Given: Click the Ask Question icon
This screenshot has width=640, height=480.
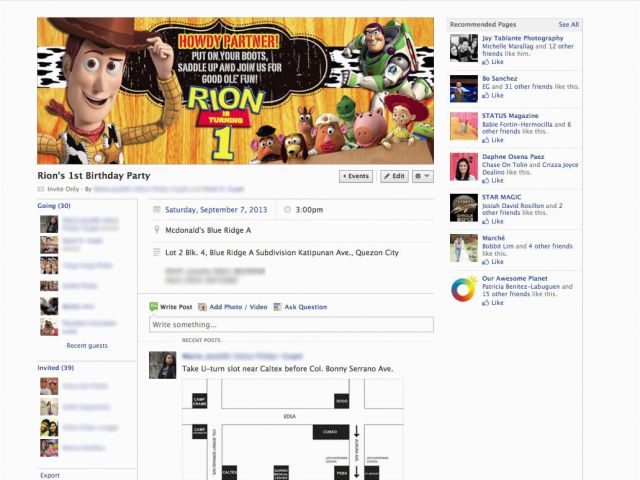Looking at the screenshot, I should [278, 307].
